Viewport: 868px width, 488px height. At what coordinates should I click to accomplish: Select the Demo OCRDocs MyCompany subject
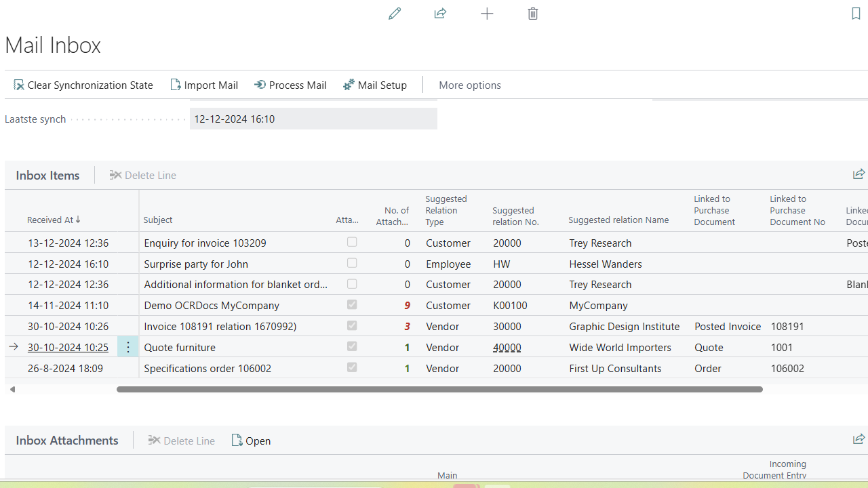point(212,305)
